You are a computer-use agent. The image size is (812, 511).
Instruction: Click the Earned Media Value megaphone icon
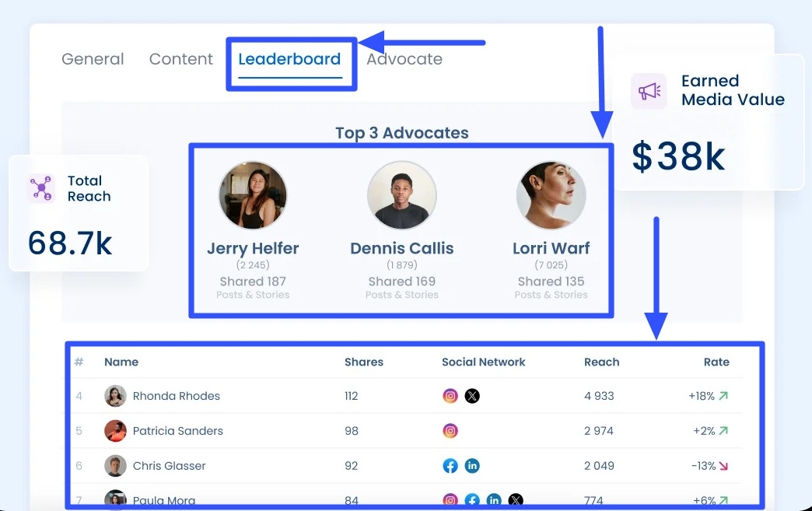pyautogui.click(x=649, y=91)
